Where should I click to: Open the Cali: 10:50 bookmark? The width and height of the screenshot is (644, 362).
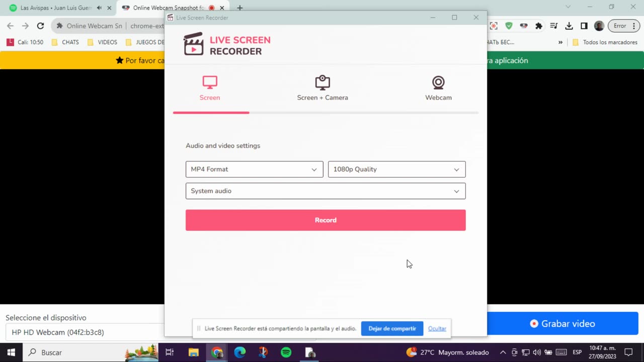click(x=25, y=42)
